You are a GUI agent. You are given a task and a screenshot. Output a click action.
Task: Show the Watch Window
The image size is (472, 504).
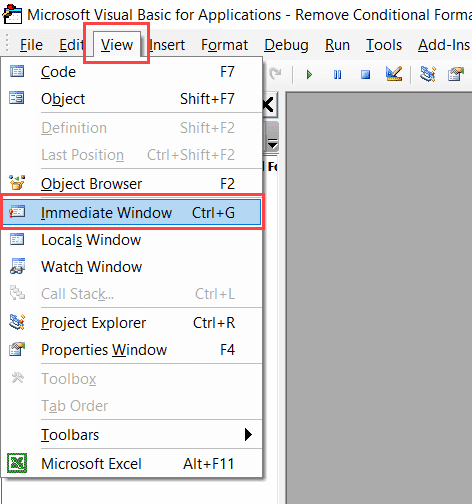[132, 267]
